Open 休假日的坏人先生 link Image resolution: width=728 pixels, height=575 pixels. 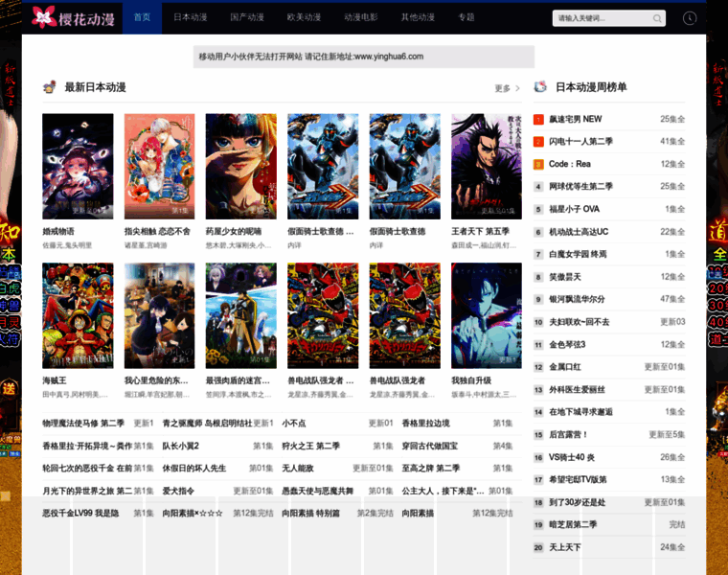click(194, 469)
